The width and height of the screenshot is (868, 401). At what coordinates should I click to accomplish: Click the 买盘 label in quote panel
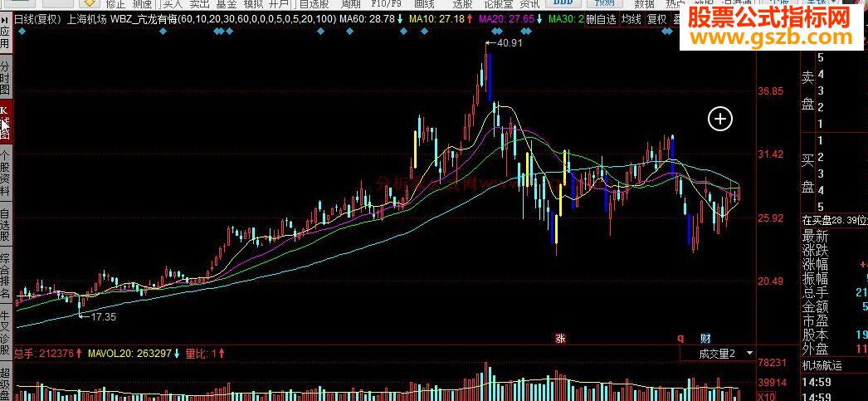[x=807, y=174]
